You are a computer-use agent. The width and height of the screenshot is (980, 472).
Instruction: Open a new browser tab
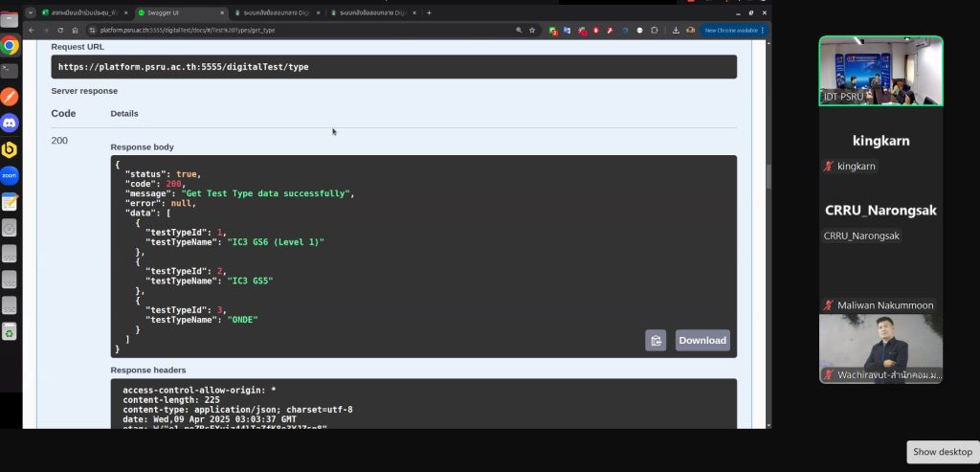(429, 12)
